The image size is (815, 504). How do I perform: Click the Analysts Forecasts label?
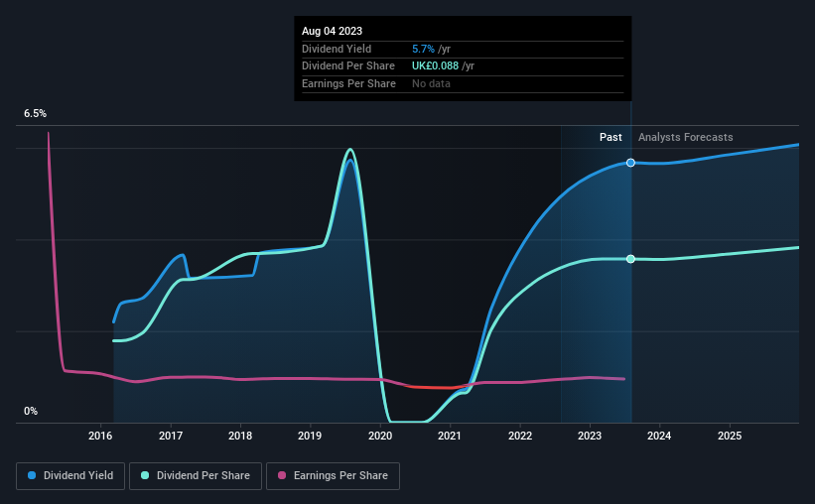pos(686,137)
